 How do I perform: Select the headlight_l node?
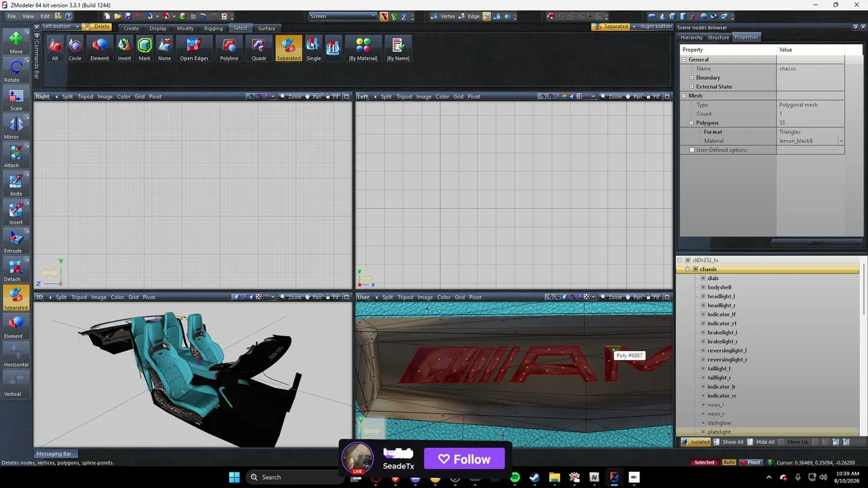pyautogui.click(x=721, y=296)
